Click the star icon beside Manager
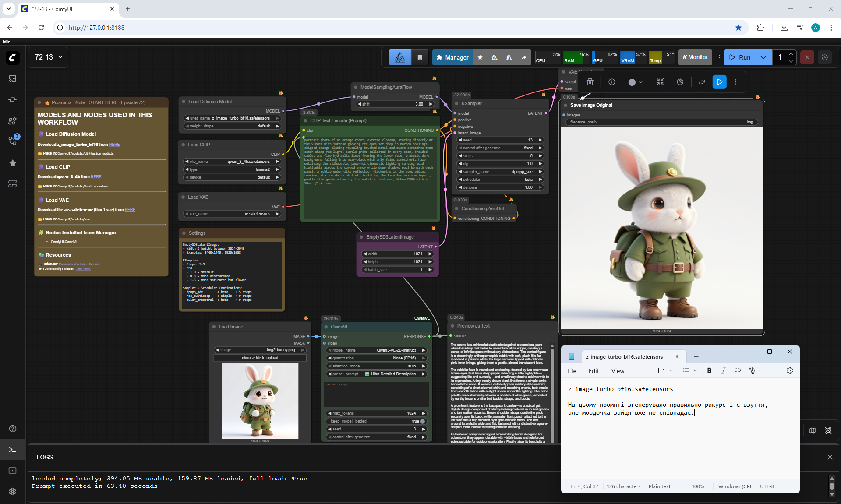This screenshot has height=504, width=841. click(x=480, y=57)
